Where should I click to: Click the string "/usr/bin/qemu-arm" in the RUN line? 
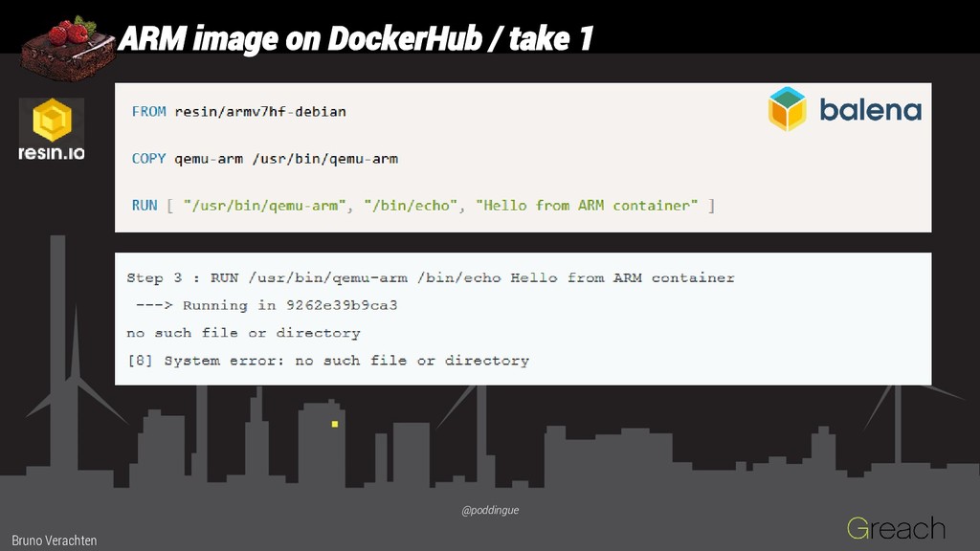(x=264, y=206)
